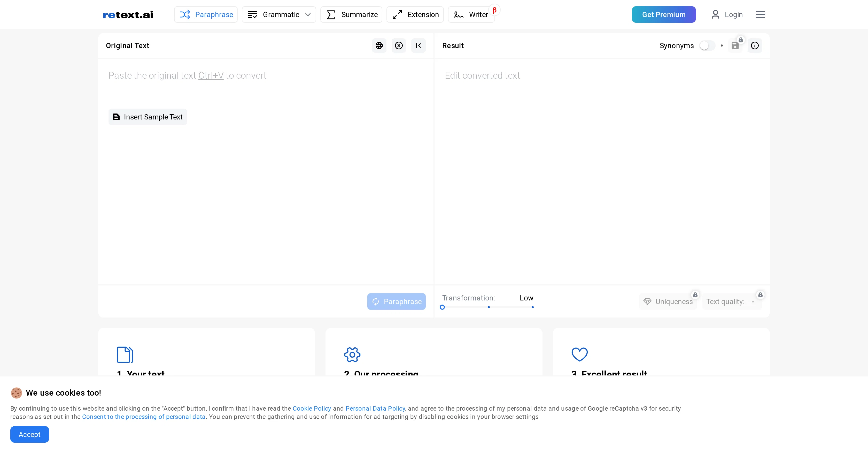Open the hamburger menu
This screenshot has height=453, width=868.
click(x=760, y=14)
